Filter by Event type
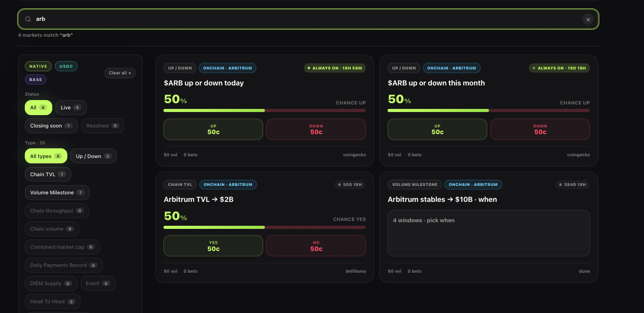This screenshot has height=313, width=644. 98,283
